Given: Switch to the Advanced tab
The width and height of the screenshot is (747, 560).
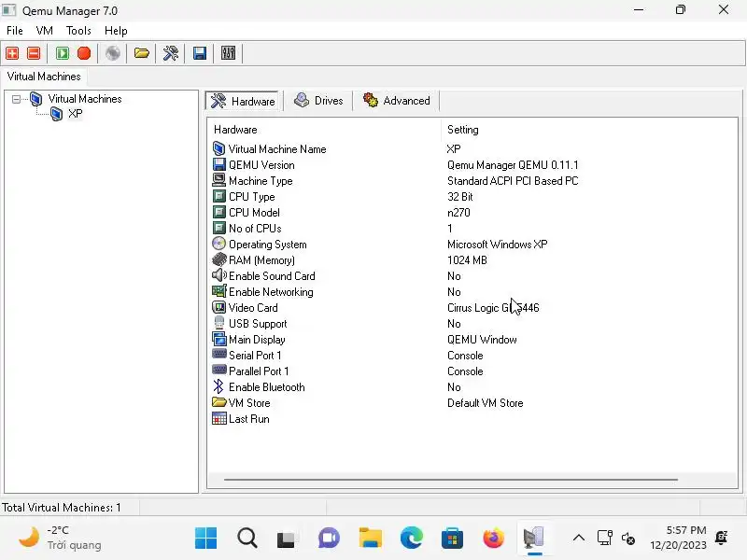Looking at the screenshot, I should [396, 101].
